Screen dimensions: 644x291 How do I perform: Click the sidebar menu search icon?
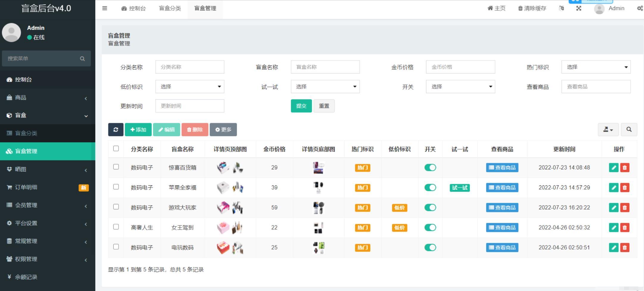pyautogui.click(x=82, y=59)
